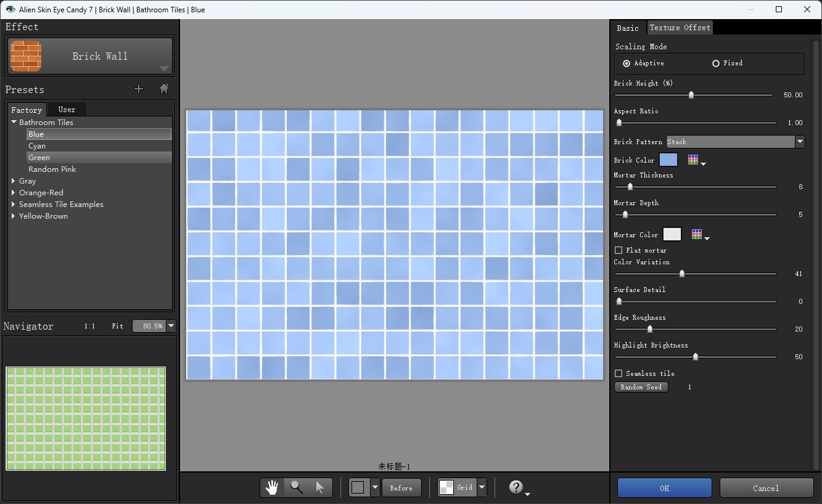
Task: Click the Random Seed button
Action: (641, 387)
